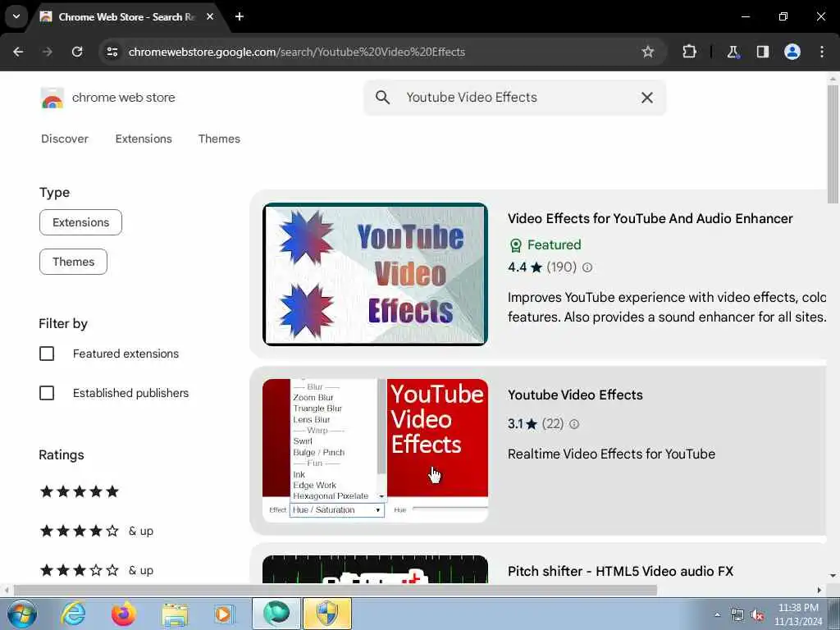The width and height of the screenshot is (840, 630).
Task: Click info icon next to (22) ratings
Action: pyautogui.click(x=573, y=424)
